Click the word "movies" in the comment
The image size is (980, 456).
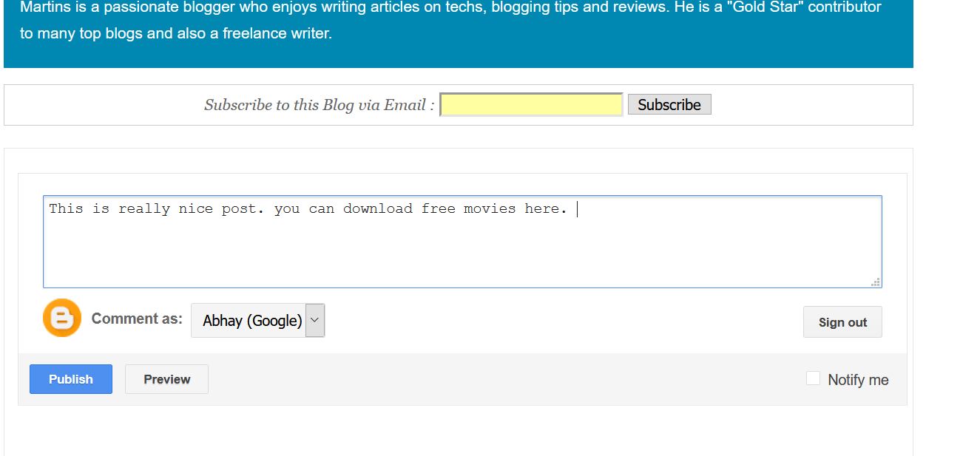[490, 209]
